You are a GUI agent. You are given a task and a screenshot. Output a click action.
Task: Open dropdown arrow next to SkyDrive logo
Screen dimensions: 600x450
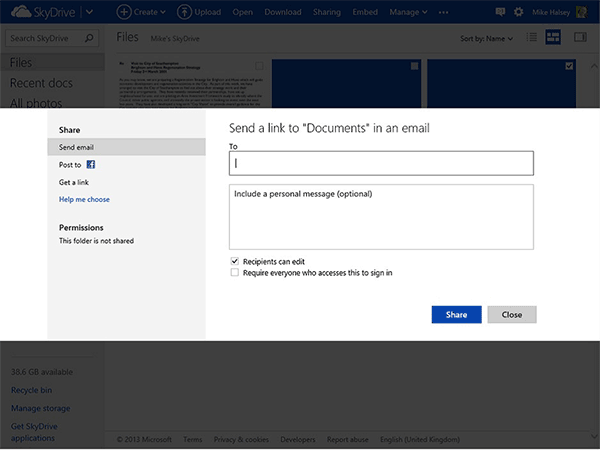click(89, 12)
